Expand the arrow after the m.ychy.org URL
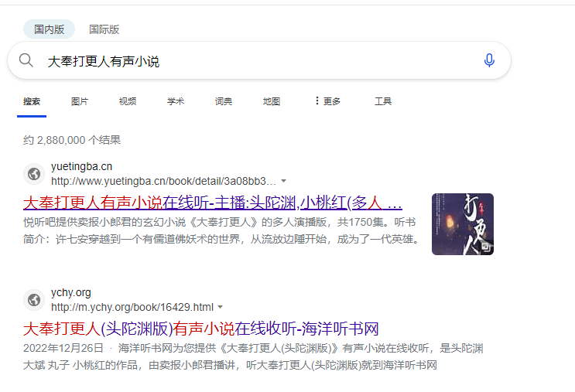The height and width of the screenshot is (392, 575). (220, 307)
